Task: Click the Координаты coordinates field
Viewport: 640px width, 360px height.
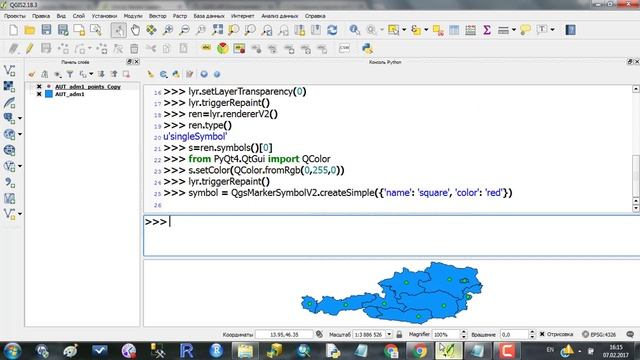Action: pyautogui.click(x=284, y=334)
